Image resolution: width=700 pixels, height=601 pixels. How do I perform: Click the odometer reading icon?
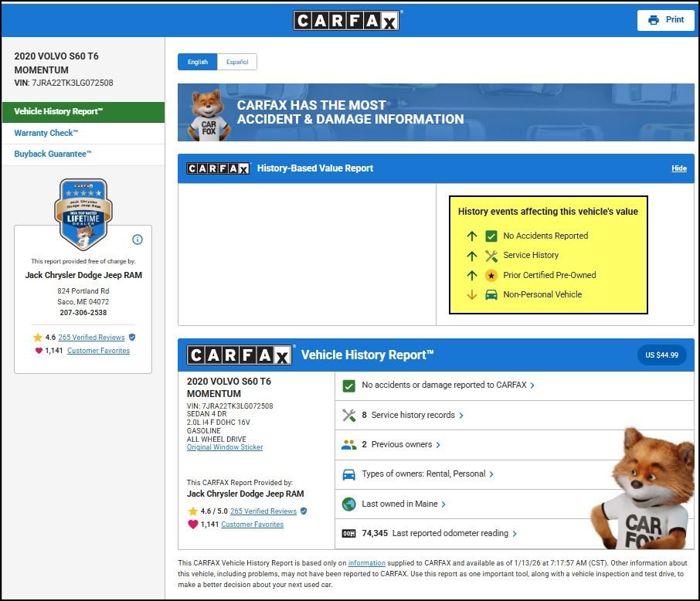[x=348, y=533]
